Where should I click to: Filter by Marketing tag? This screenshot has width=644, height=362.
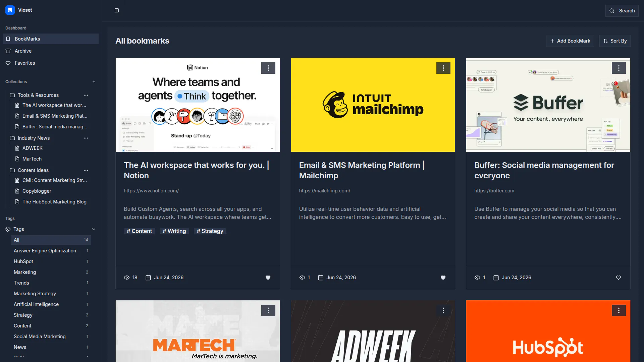coord(51,272)
